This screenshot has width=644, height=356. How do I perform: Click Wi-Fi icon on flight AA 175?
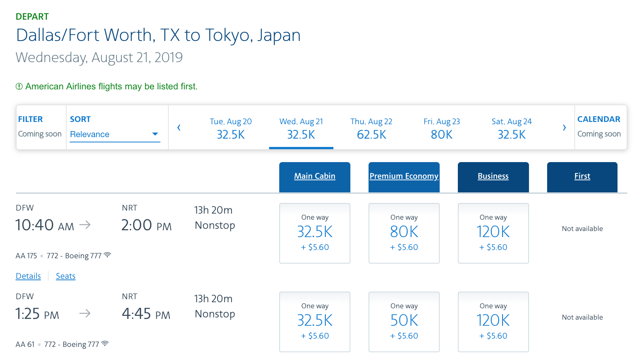[x=107, y=255]
